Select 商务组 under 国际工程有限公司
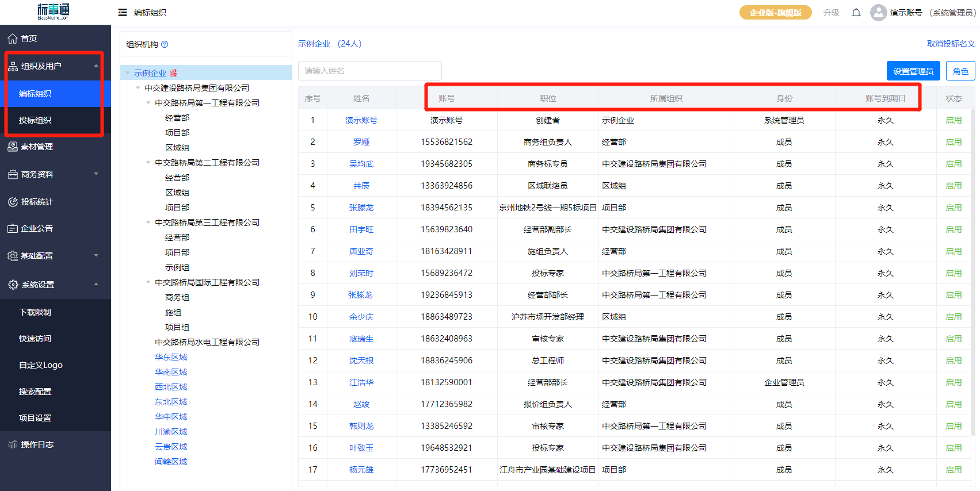This screenshot has width=980, height=491. point(177,297)
